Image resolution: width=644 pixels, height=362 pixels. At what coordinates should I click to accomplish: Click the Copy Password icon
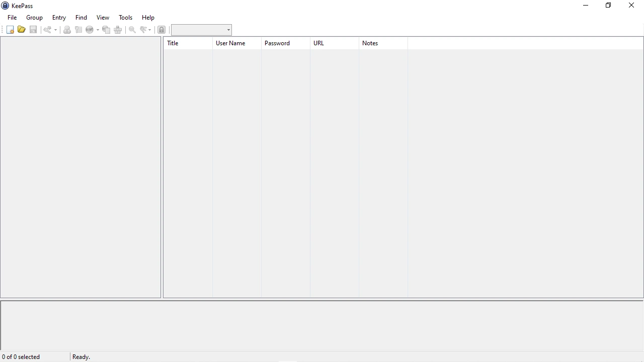pyautogui.click(x=78, y=30)
